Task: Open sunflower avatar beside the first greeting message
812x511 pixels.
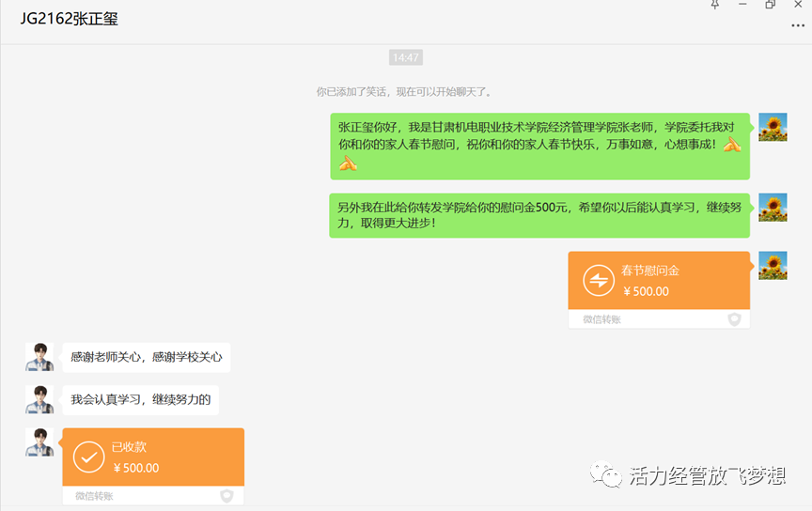Action: [x=773, y=128]
